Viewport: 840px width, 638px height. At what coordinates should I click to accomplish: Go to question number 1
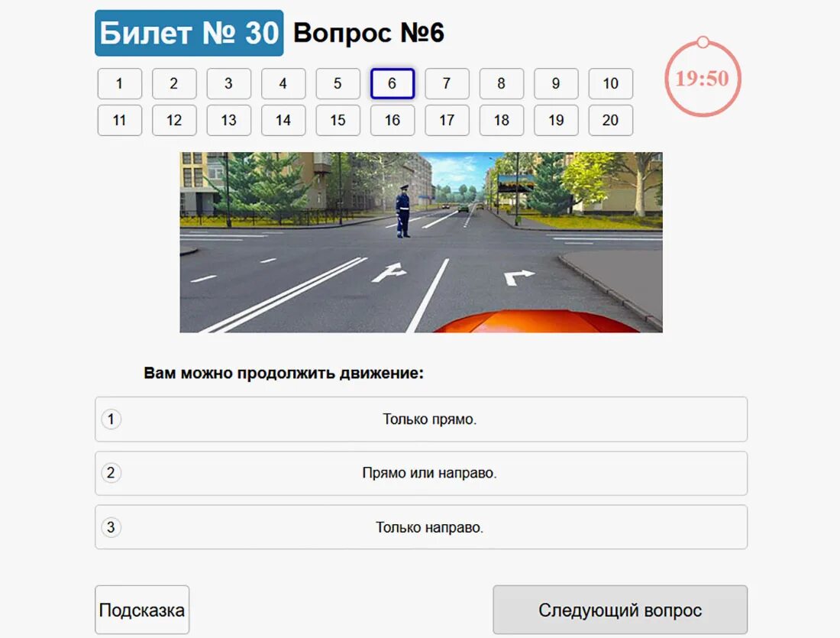click(119, 83)
